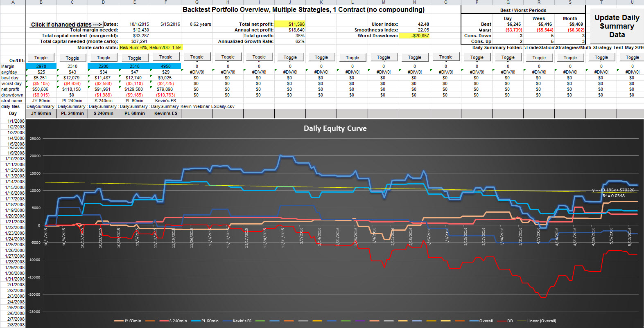This screenshot has width=644, height=328.
Task: Select the drawdown cell ($10,763)
Action: pyautogui.click(x=165, y=95)
